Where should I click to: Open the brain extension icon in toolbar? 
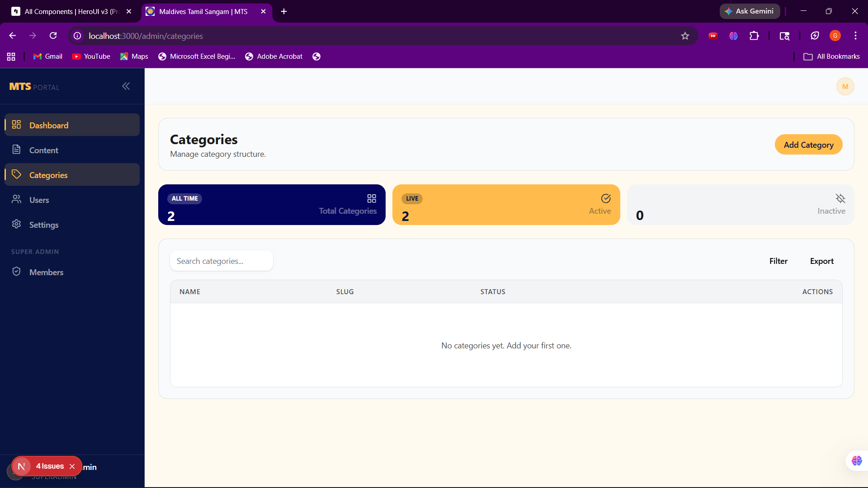[x=733, y=36]
